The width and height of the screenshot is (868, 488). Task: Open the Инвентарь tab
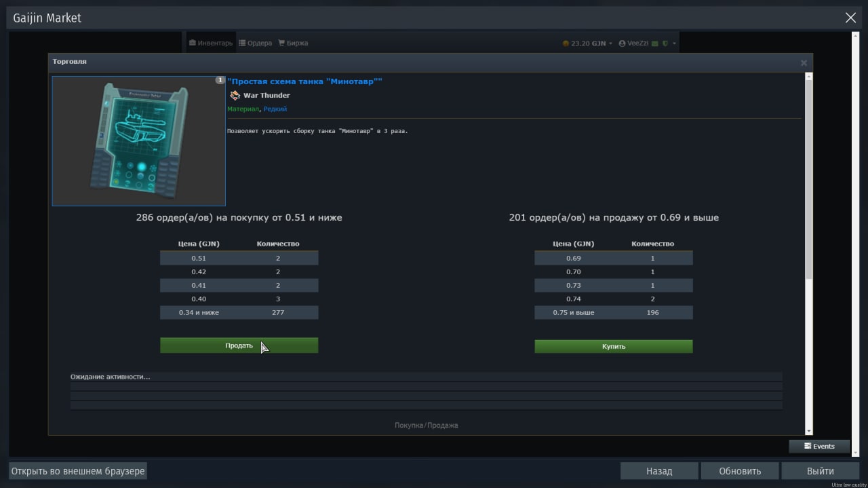(211, 43)
